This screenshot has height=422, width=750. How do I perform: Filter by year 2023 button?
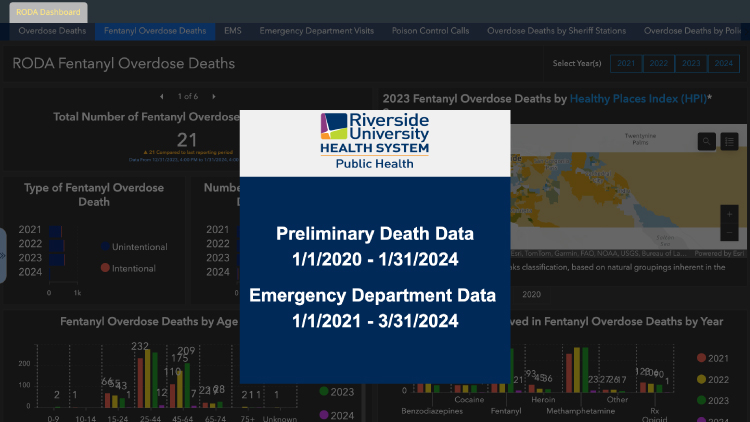[691, 63]
